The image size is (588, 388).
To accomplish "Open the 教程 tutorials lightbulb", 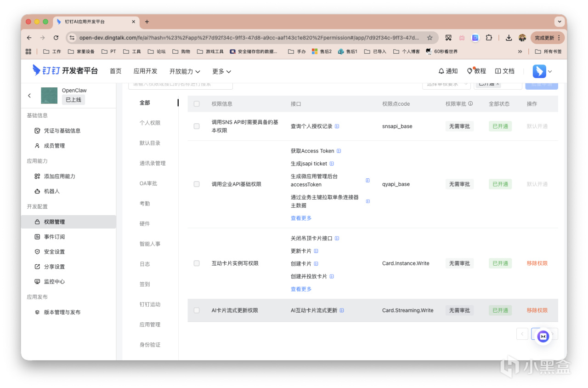I will click(476, 71).
